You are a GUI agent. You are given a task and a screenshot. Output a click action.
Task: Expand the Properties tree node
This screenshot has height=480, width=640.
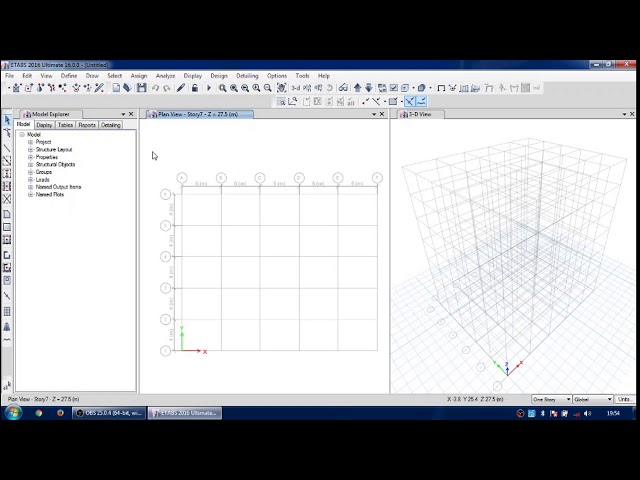31,157
